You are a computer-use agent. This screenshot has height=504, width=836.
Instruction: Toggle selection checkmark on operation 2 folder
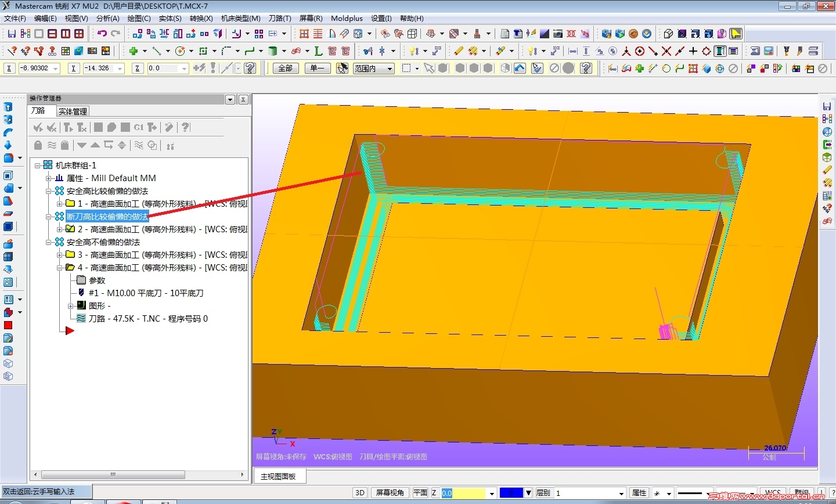click(70, 229)
